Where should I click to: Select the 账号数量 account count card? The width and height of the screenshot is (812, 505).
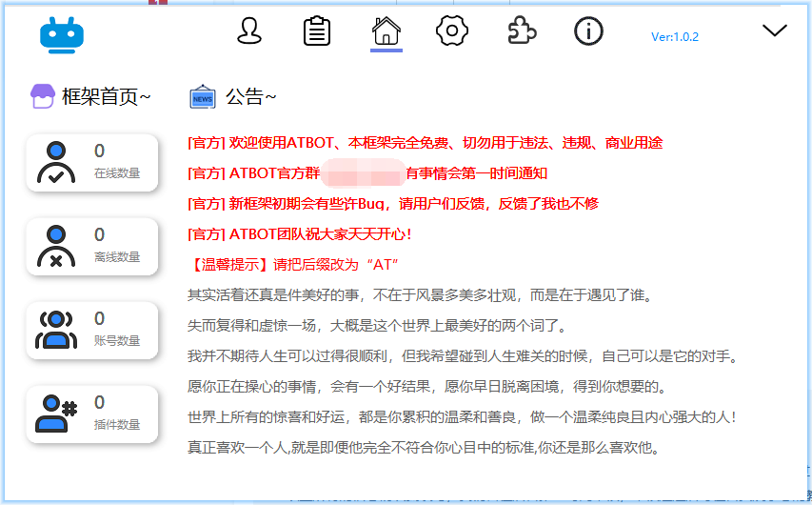pyautogui.click(x=92, y=331)
